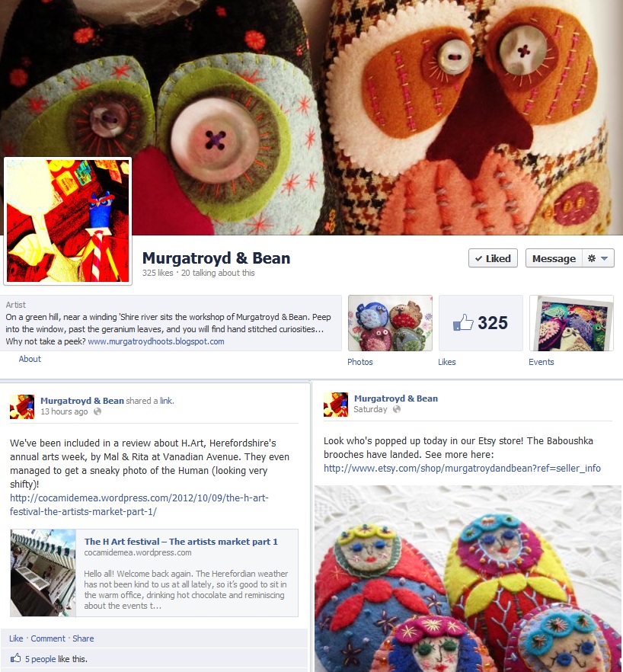This screenshot has height=672, width=623.
Task: Open the Etsy shop URL link
Action: [x=462, y=469]
